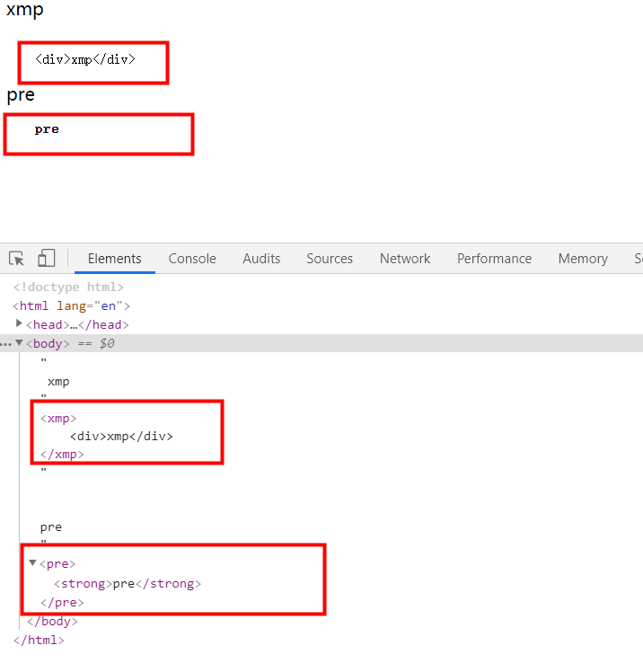The height and width of the screenshot is (672, 643).
Task: Click the pre heading text on page
Action: pyautogui.click(x=21, y=95)
